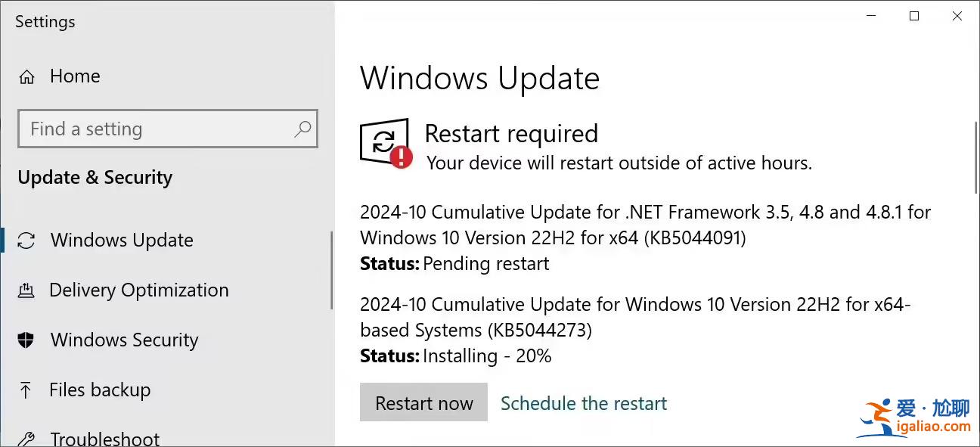980x447 pixels.
Task: Select the Home icon in the sidebar
Action: (26, 76)
